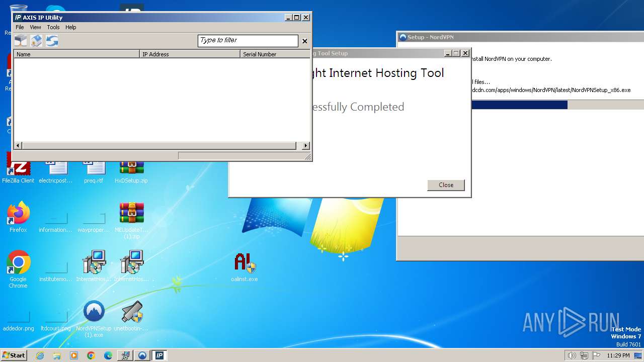Click the taskbar clock 11:29 PM
The width and height of the screenshot is (644, 362).
tap(618, 355)
